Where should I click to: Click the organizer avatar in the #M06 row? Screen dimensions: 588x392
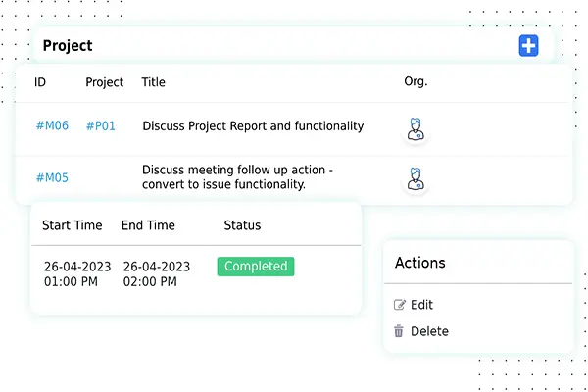[x=416, y=128]
